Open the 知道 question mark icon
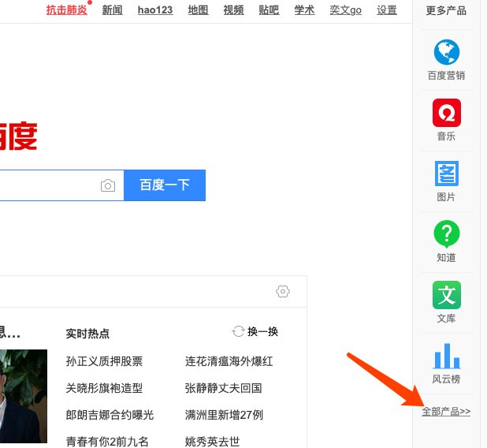The height and width of the screenshot is (448, 487). (x=447, y=233)
